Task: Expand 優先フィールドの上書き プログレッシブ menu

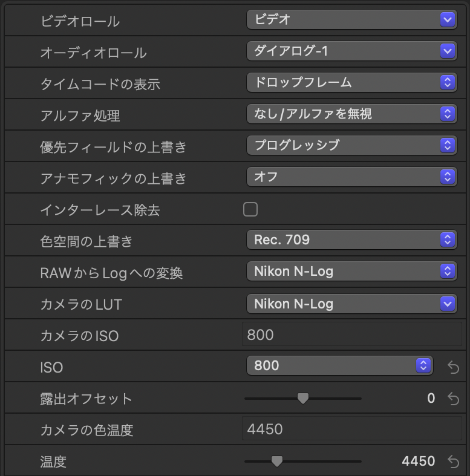Action: tap(351, 145)
